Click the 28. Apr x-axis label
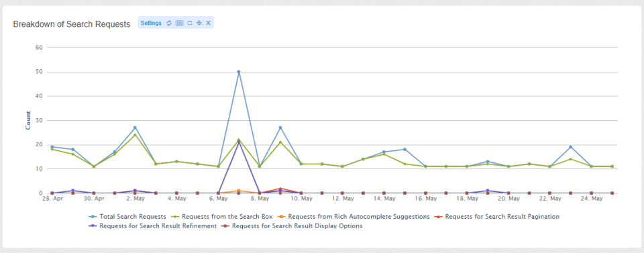 [52, 199]
